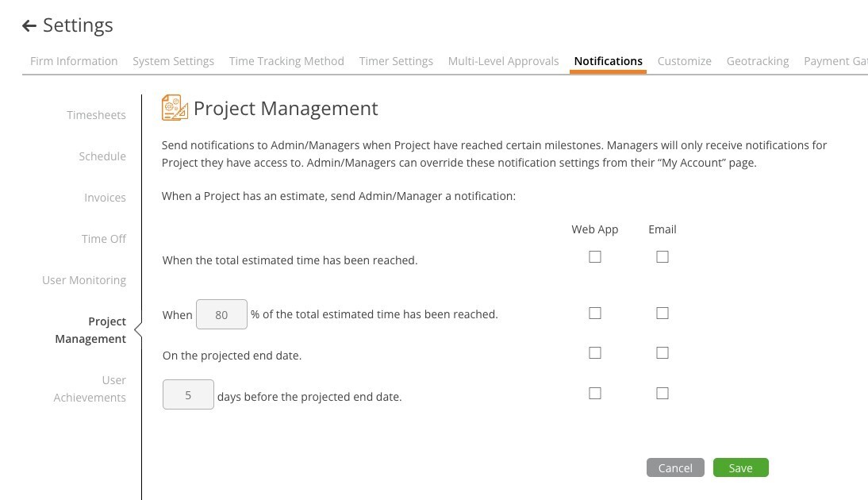Click the percent input field showing 80
This screenshot has width=868, height=500.
pos(221,314)
